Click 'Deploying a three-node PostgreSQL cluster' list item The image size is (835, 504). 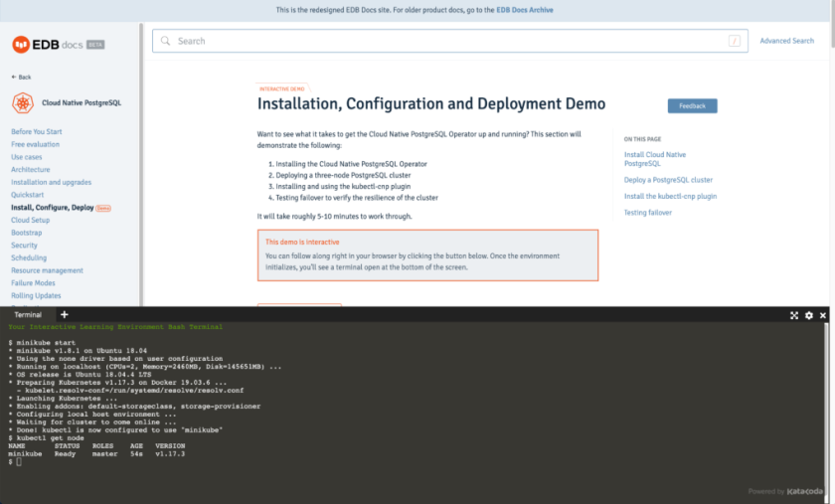point(344,175)
